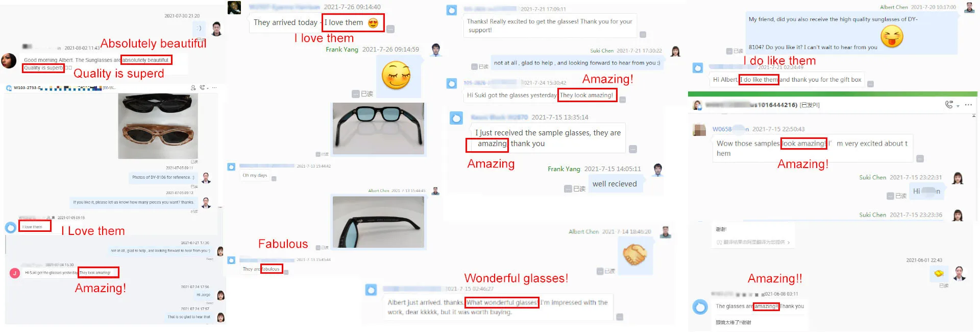Screen dimensions: 980x332
Task: Expand the call dropdown arrow in the W103-2733 header
Action: coord(208,88)
